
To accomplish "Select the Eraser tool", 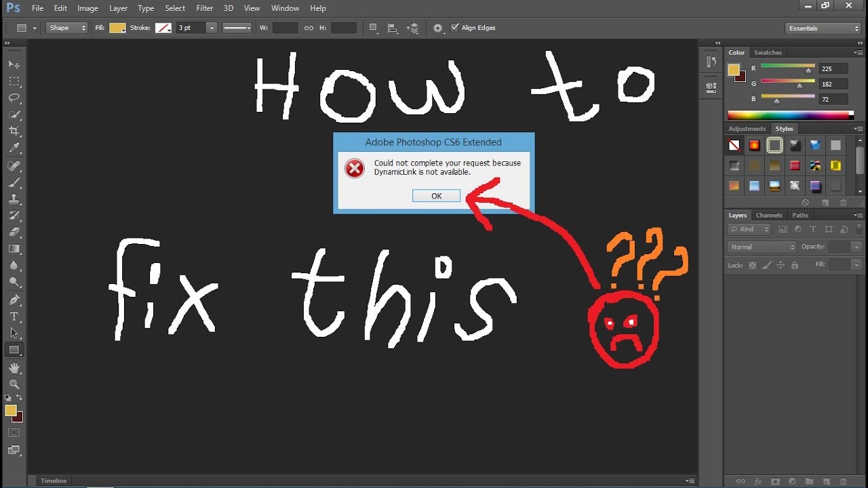I will tap(14, 232).
